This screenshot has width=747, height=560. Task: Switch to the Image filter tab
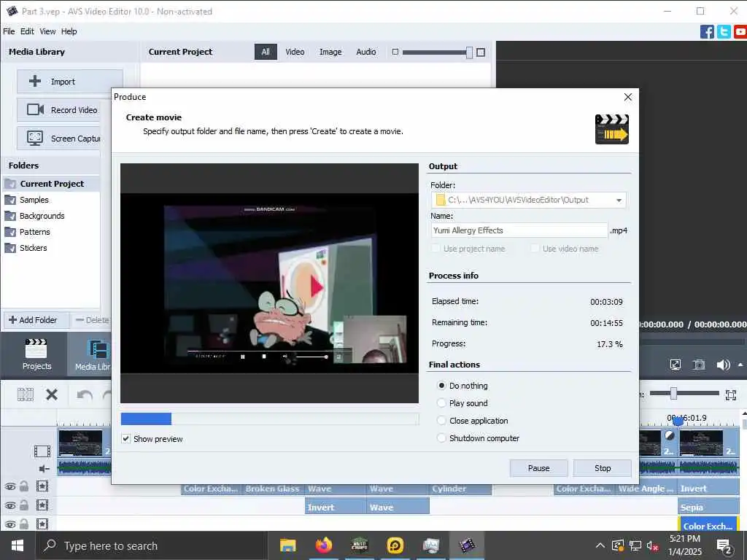pos(330,52)
